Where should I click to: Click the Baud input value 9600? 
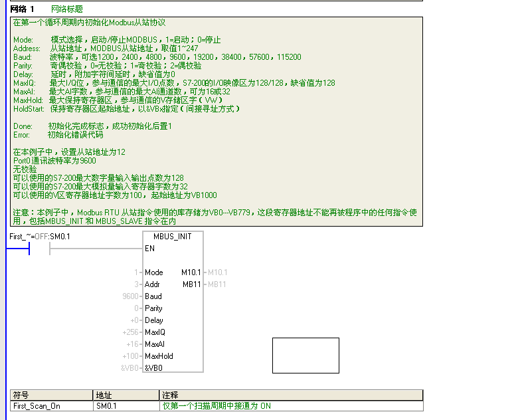point(130,296)
